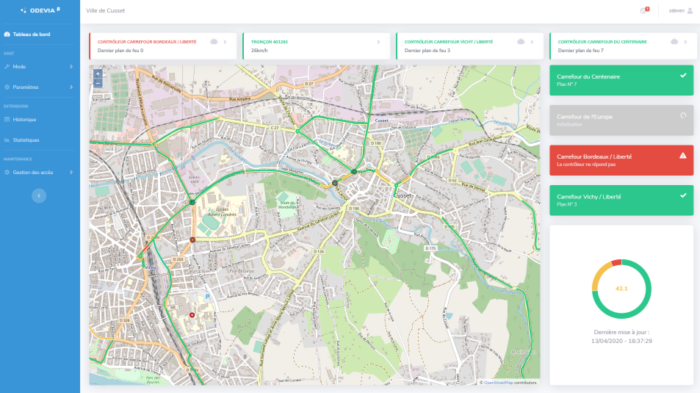Click the circular gauge showing 42.1
This screenshot has width=700, height=393.
tap(621, 288)
